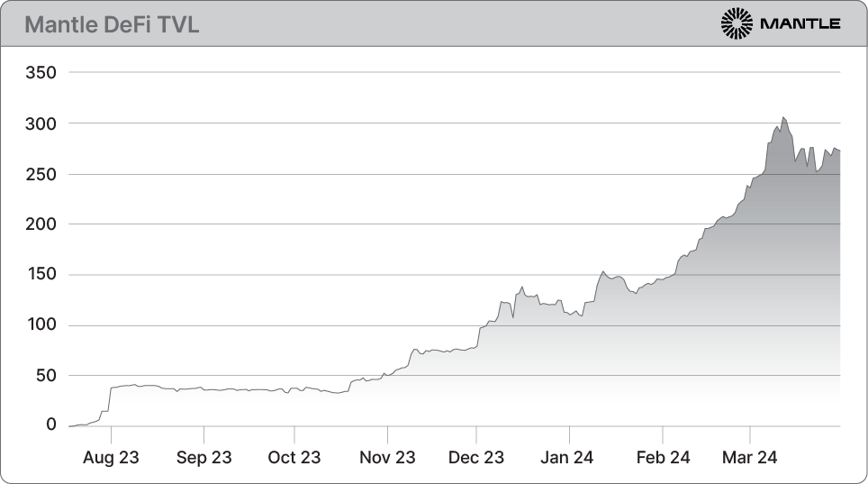Click the 350 y-axis label
The image size is (868, 484).
[x=41, y=73]
